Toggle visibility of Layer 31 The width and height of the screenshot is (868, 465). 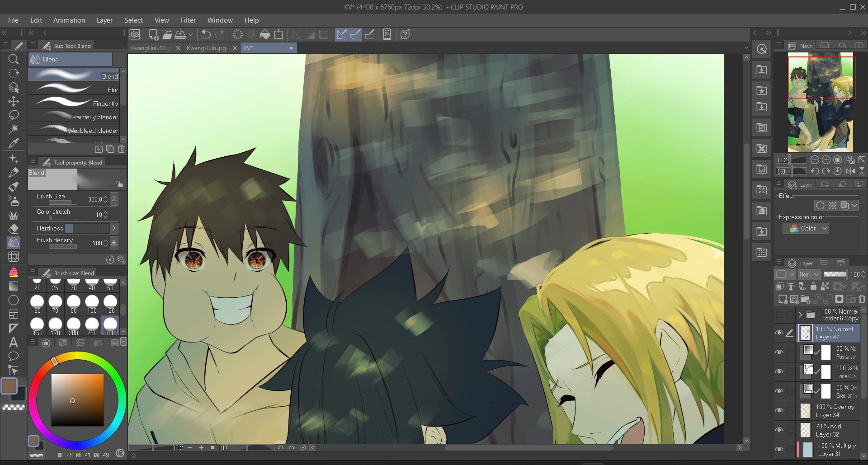[x=779, y=449]
